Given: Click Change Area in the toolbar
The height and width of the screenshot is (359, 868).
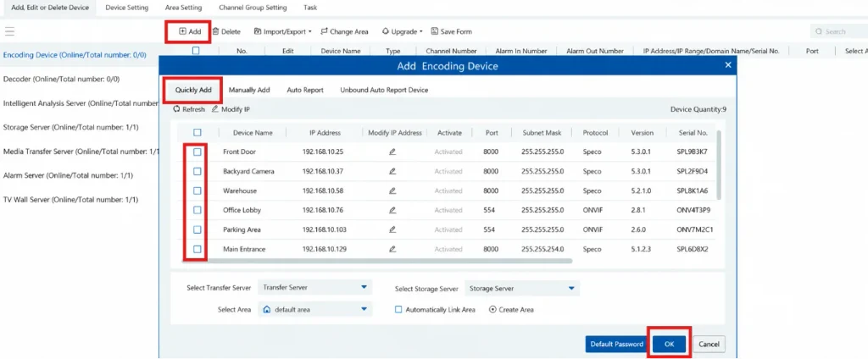Looking at the screenshot, I should click(x=344, y=31).
